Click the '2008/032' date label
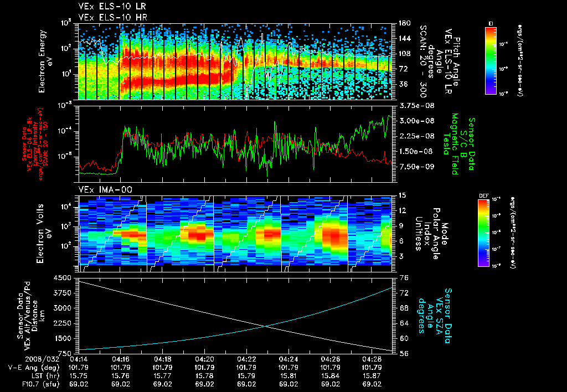The height and width of the screenshot is (392, 567). (42, 359)
